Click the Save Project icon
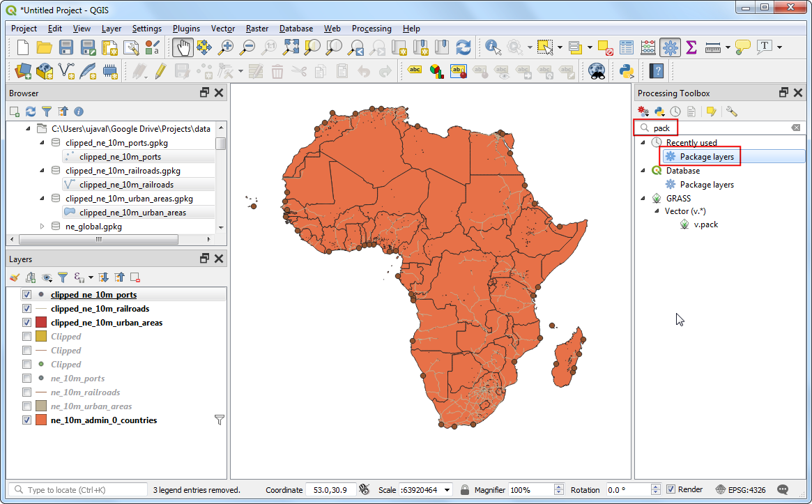The height and width of the screenshot is (504, 812). pyautogui.click(x=66, y=47)
